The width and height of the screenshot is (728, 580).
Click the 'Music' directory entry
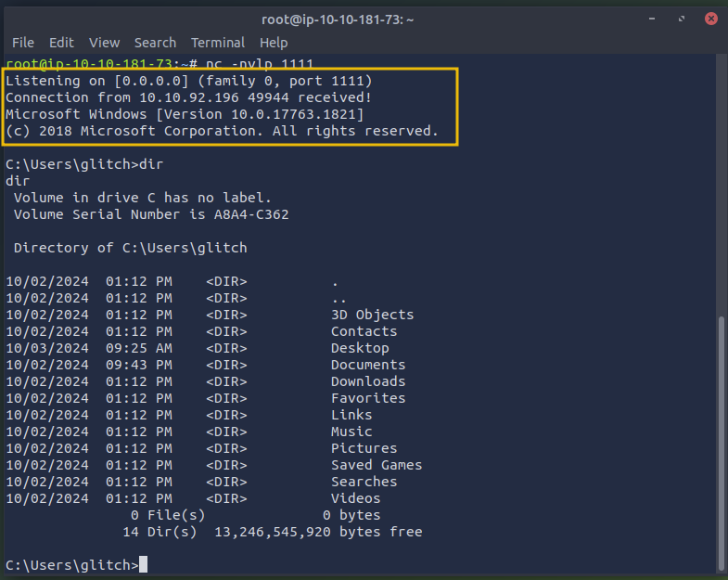pyautogui.click(x=351, y=432)
